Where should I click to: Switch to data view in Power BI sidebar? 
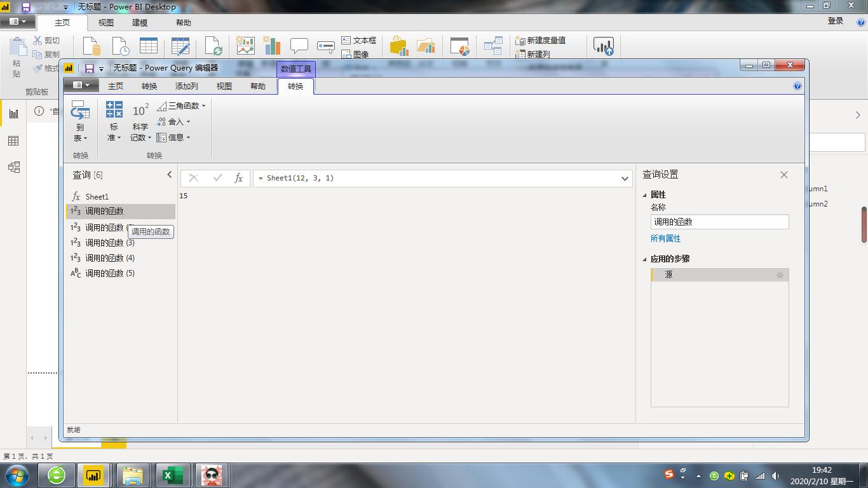tap(13, 140)
